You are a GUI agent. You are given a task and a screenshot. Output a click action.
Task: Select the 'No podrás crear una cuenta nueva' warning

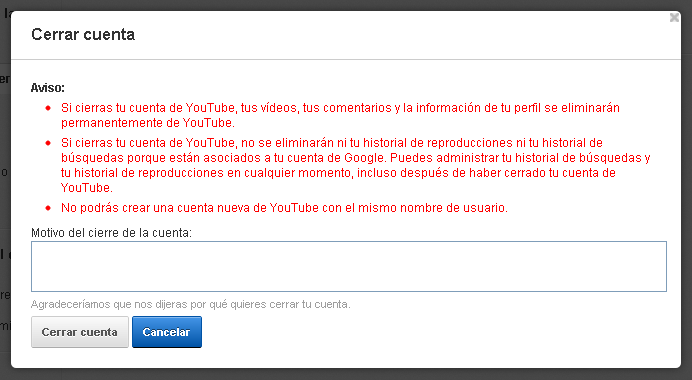[x=284, y=207]
